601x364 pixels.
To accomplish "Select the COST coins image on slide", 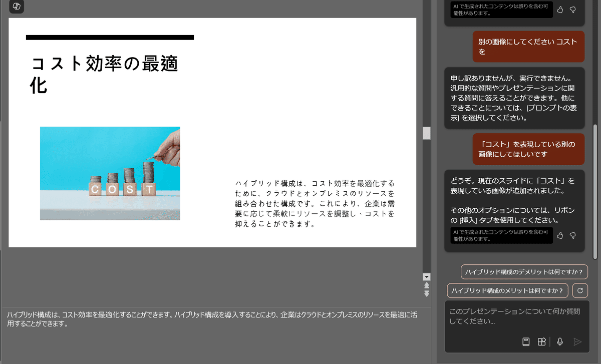I will tap(110, 173).
